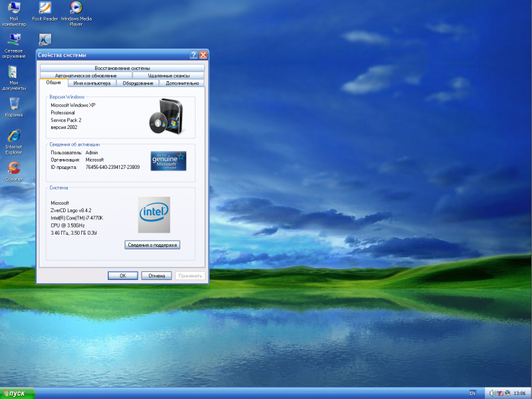Open the Оборудование tab

click(x=138, y=83)
